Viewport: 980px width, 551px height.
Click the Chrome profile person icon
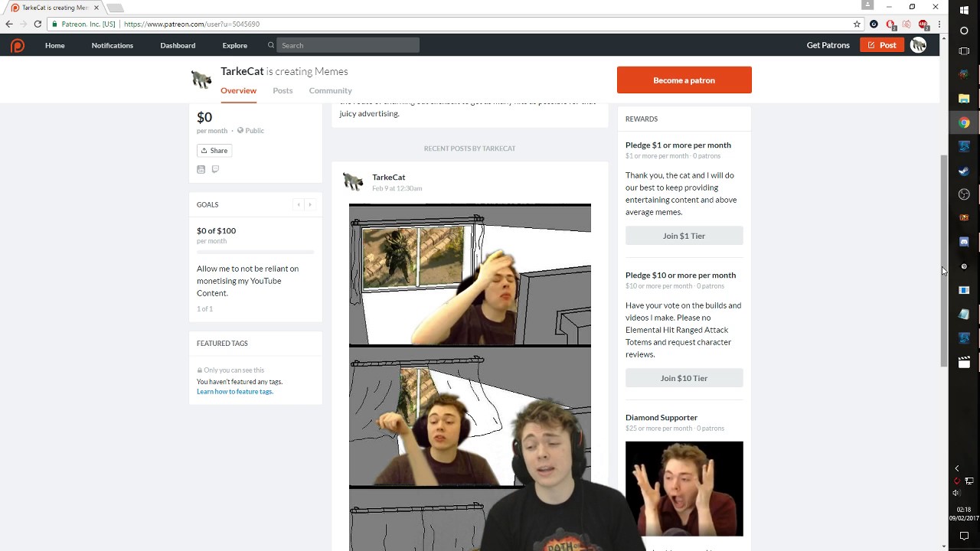(867, 5)
